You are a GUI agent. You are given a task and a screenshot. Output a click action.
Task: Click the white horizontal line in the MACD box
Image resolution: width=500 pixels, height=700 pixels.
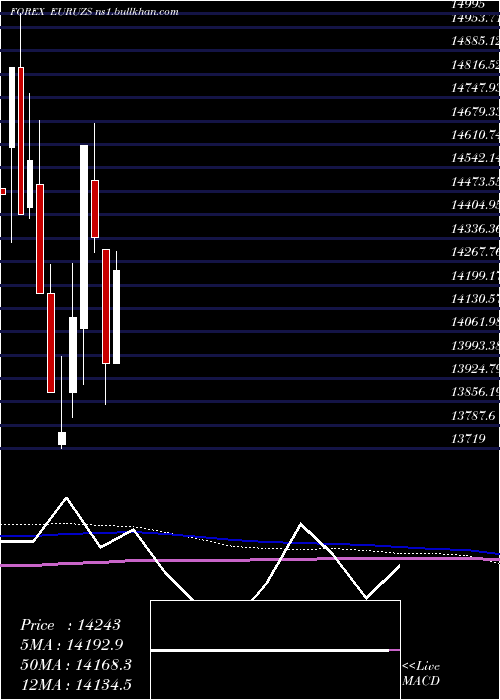click(x=270, y=650)
